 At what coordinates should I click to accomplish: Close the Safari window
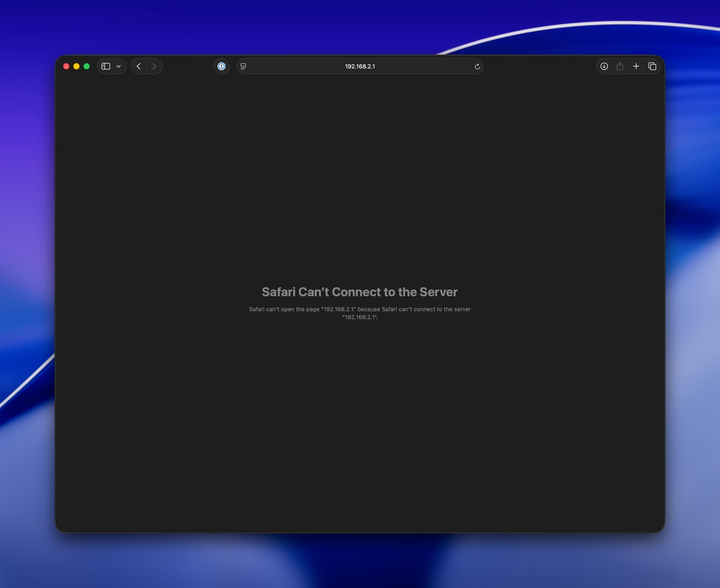pyautogui.click(x=66, y=66)
